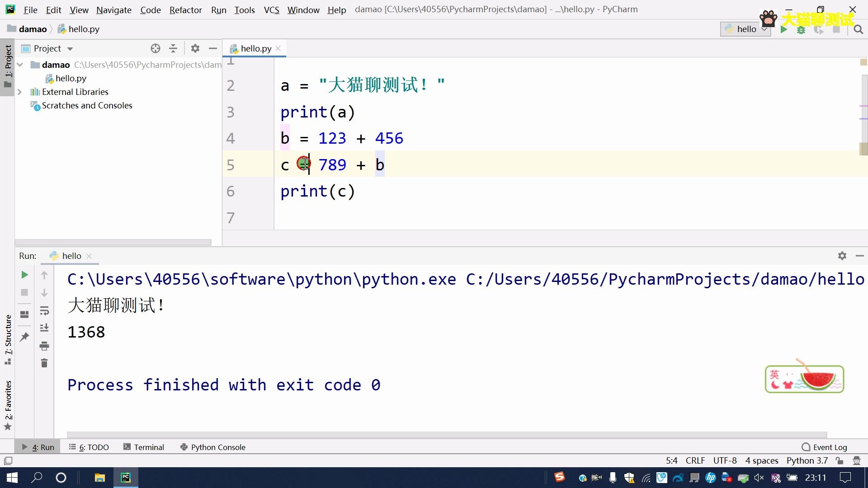Click the Run console horizontal scrollbar

pyautogui.click(x=447, y=435)
